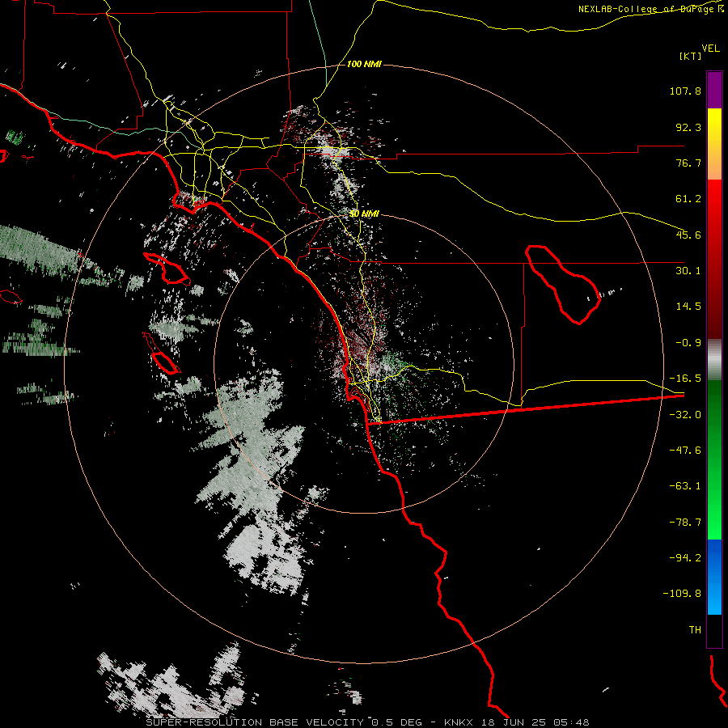
Task: Select the -47.6 value on velocity scale
Action: pyautogui.click(x=685, y=451)
